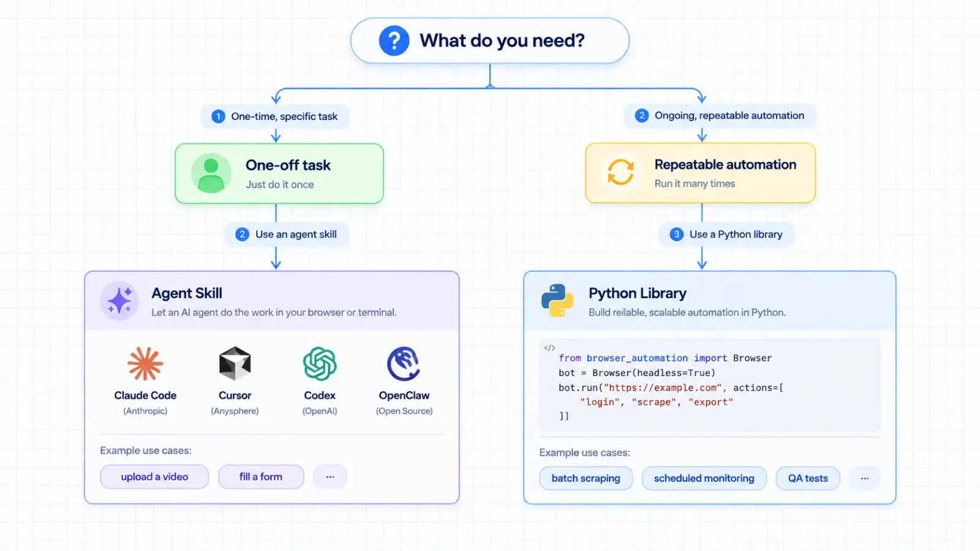The image size is (980, 551).
Task: Click the 'Repeatable automation' title
Action: [x=725, y=165]
